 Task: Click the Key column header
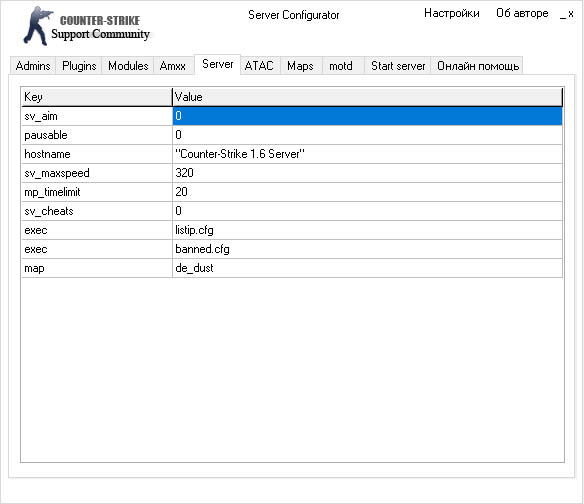pos(97,97)
